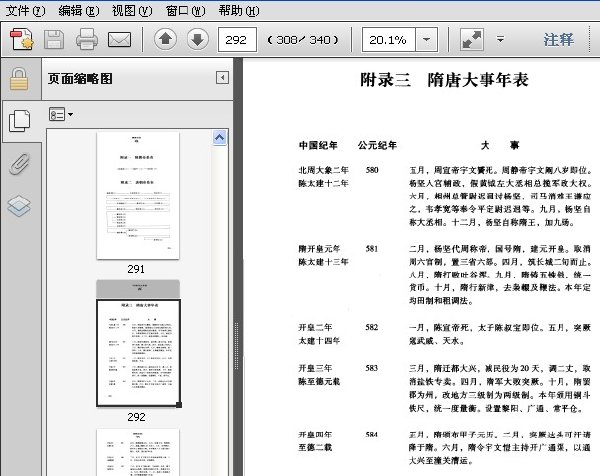The width and height of the screenshot is (600, 476).
Task: Click the entry 陈至德元载
Action: tap(319, 381)
